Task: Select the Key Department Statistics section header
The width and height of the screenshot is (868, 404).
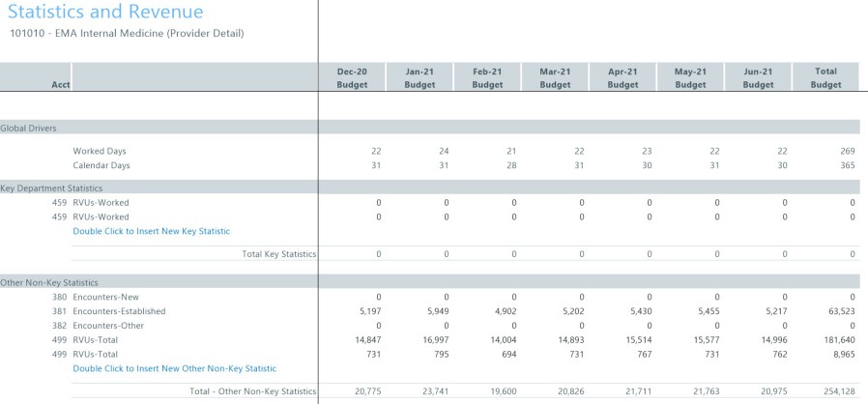Action: pyautogui.click(x=50, y=188)
